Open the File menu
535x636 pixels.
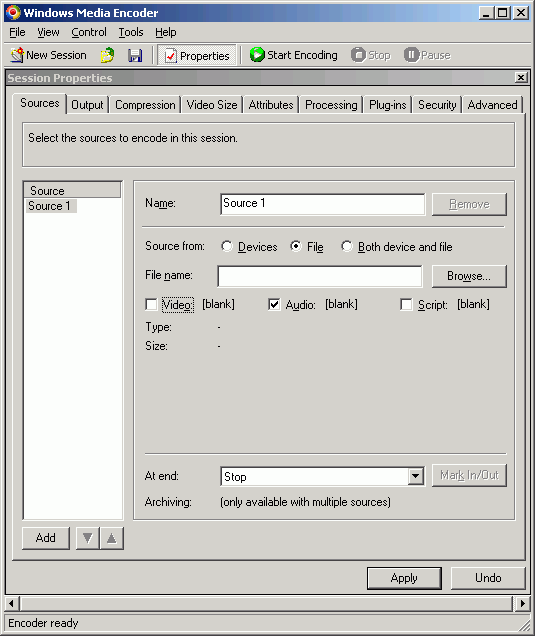click(x=17, y=32)
